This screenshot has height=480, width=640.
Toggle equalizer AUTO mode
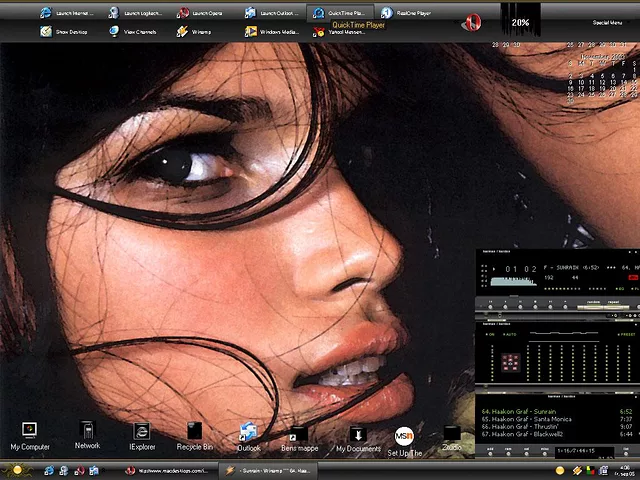[510, 333]
